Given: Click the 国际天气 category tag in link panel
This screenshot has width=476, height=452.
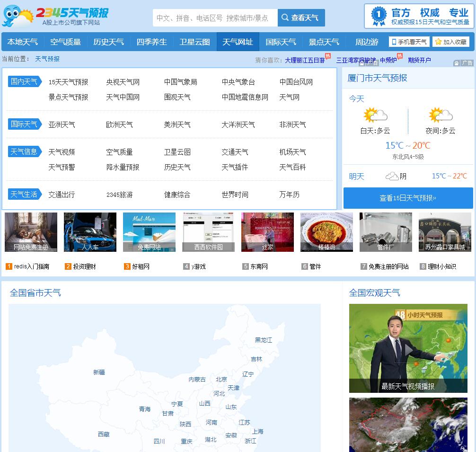Looking at the screenshot, I should click(24, 124).
